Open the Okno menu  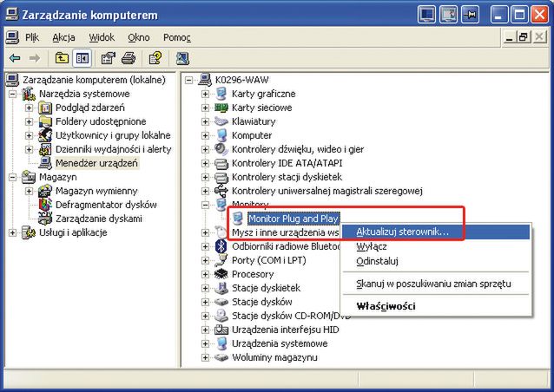pos(139,37)
